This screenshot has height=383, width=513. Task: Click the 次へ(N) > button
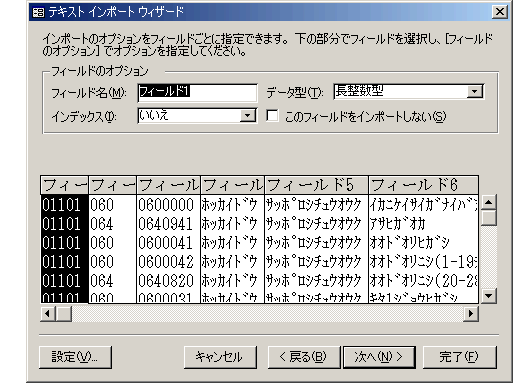tap(379, 357)
